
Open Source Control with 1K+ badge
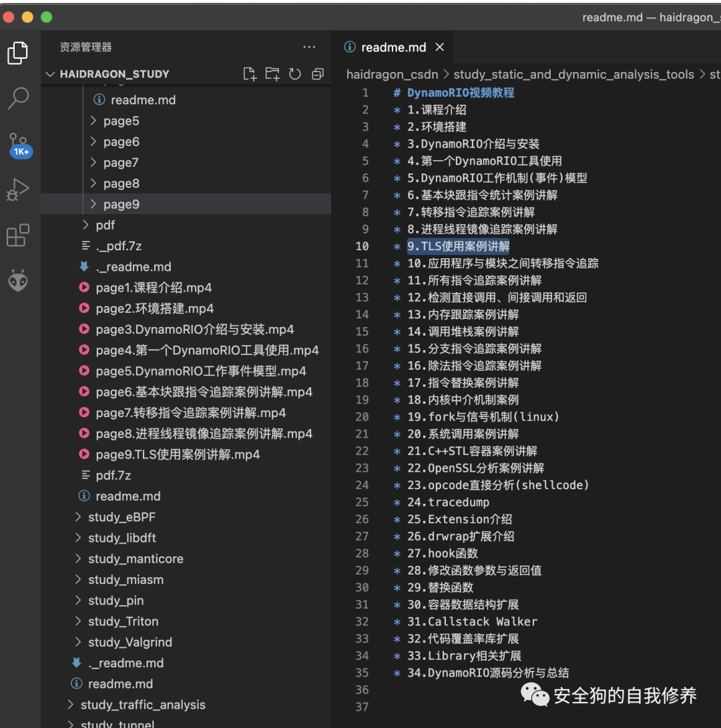point(19,145)
